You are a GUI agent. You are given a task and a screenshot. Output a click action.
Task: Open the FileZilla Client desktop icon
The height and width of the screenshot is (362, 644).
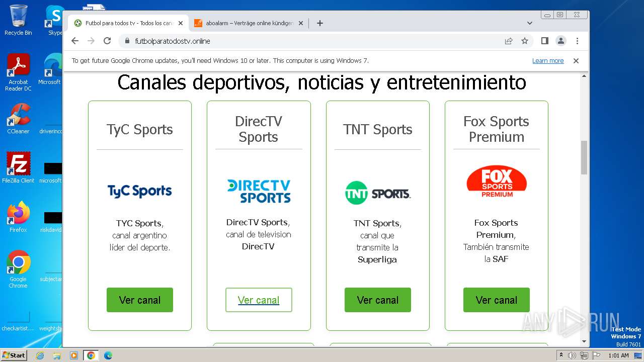pos(18,167)
